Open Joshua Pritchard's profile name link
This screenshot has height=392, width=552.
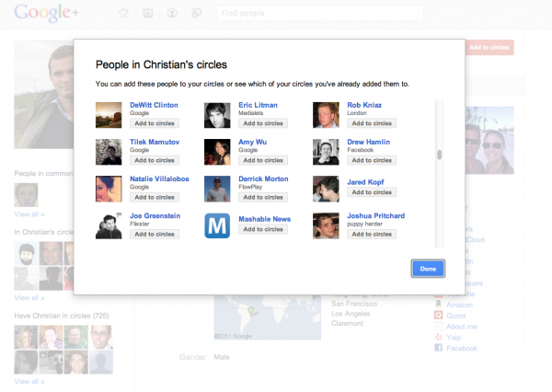pos(376,216)
